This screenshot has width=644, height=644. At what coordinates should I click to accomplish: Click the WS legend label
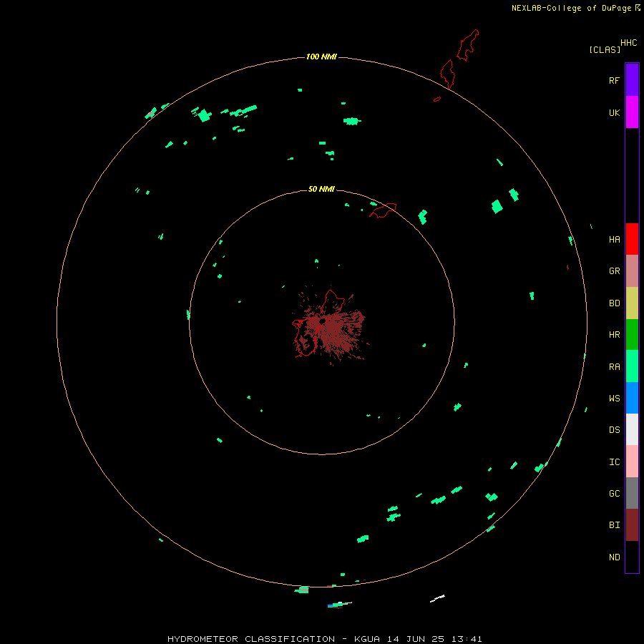click(x=614, y=399)
